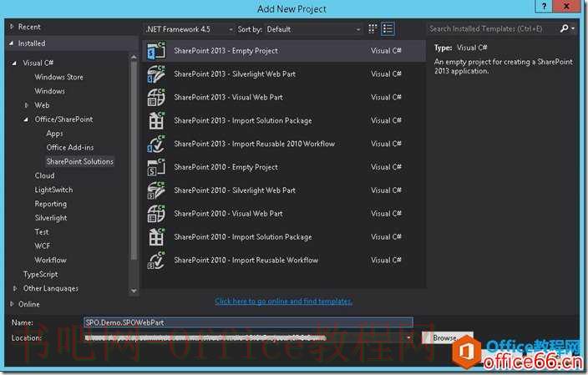Image resolution: width=588 pixels, height=375 pixels.
Task: Click the Search Installed Templates field
Action: (493, 28)
